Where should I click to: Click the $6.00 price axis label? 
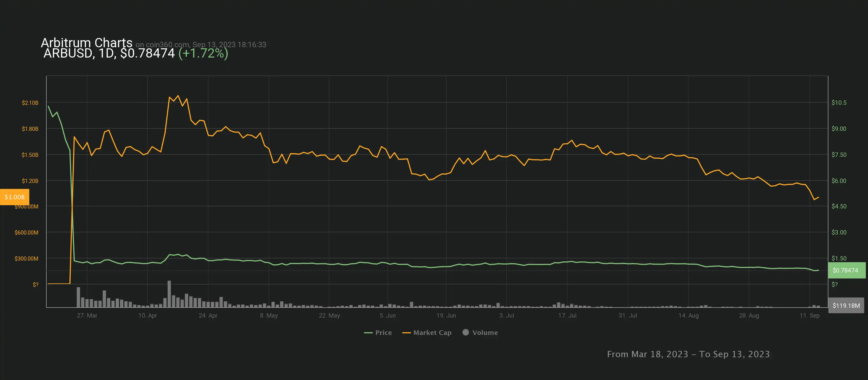click(x=839, y=181)
